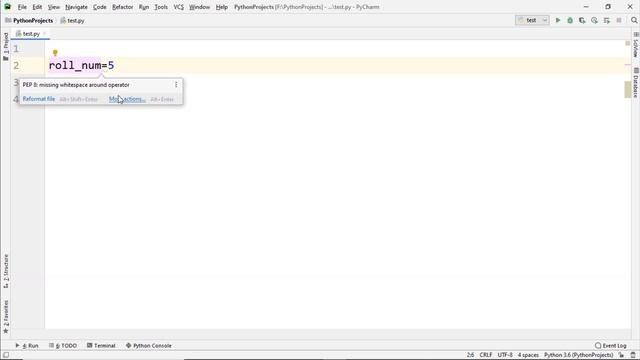This screenshot has width=640, height=360.
Task: Click the 2:6 line-column indicator
Action: click(x=470, y=355)
